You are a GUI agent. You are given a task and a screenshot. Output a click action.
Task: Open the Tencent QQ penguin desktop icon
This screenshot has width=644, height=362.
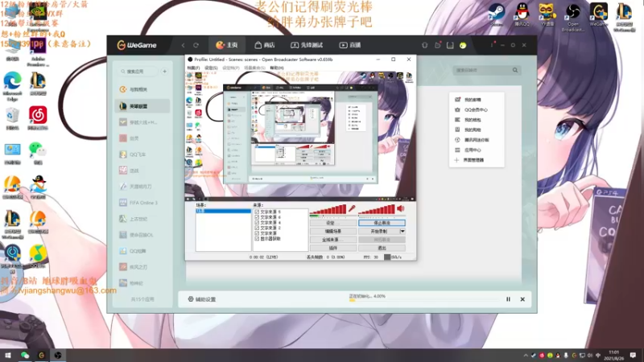(x=522, y=14)
